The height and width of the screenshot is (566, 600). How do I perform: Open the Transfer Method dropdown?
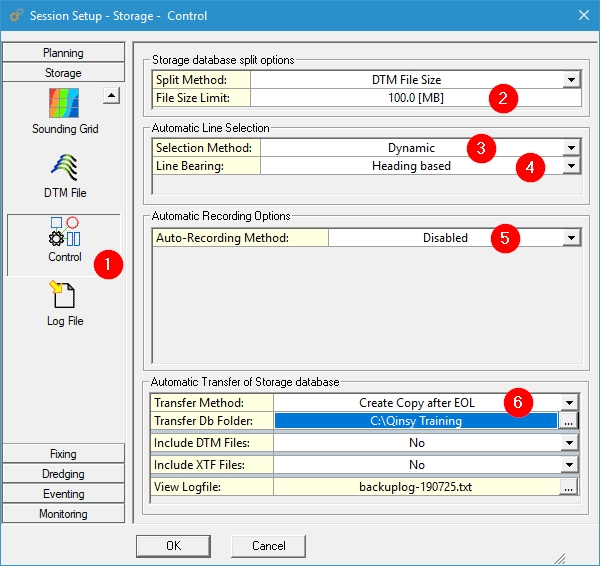tap(570, 403)
